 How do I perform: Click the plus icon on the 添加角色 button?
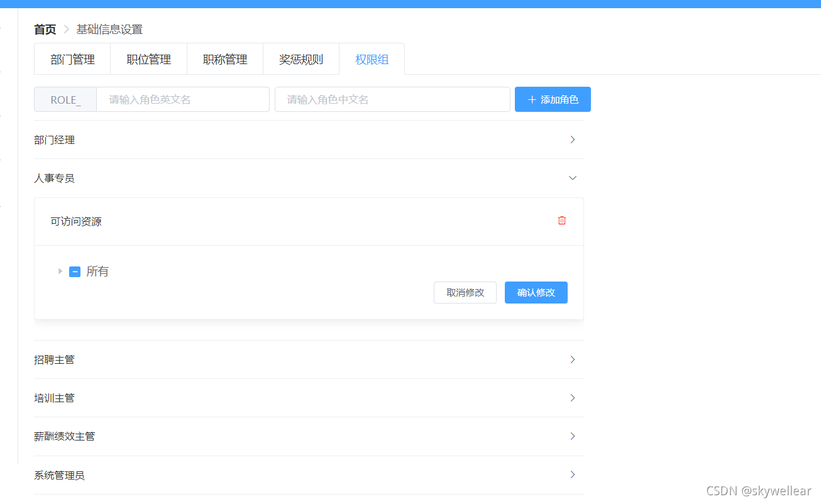point(534,99)
